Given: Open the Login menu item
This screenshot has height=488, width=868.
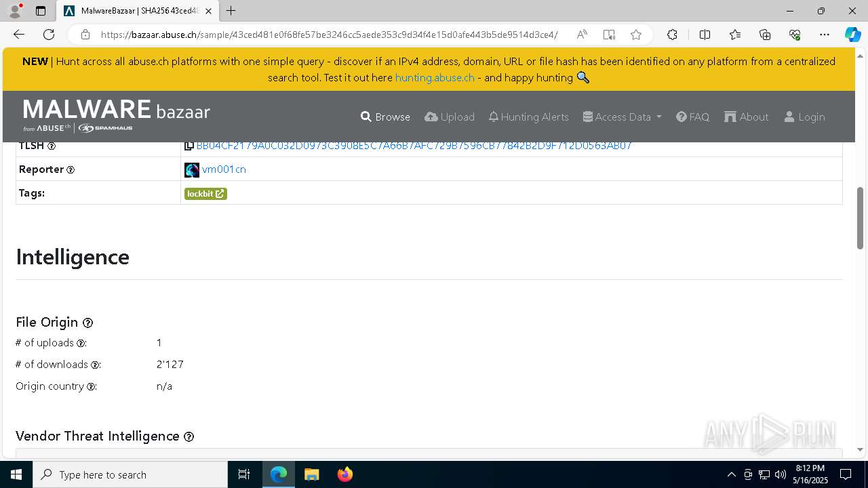Looking at the screenshot, I should click(x=804, y=117).
